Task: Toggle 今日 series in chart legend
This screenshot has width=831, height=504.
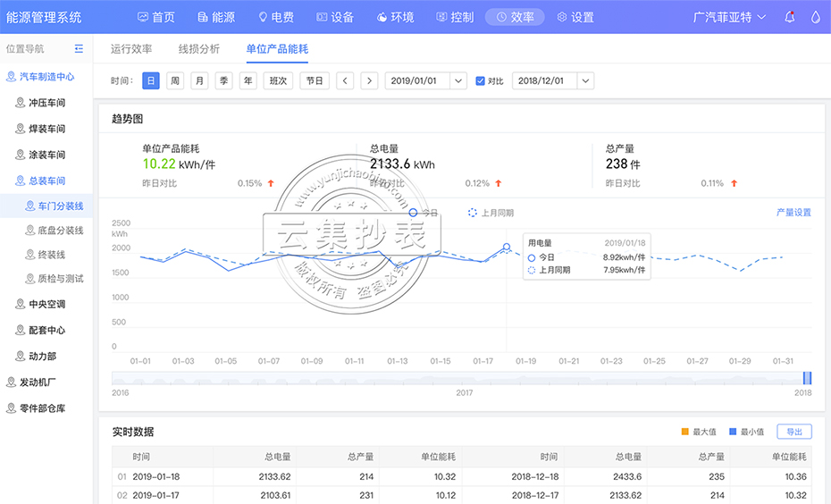Action: 424,213
